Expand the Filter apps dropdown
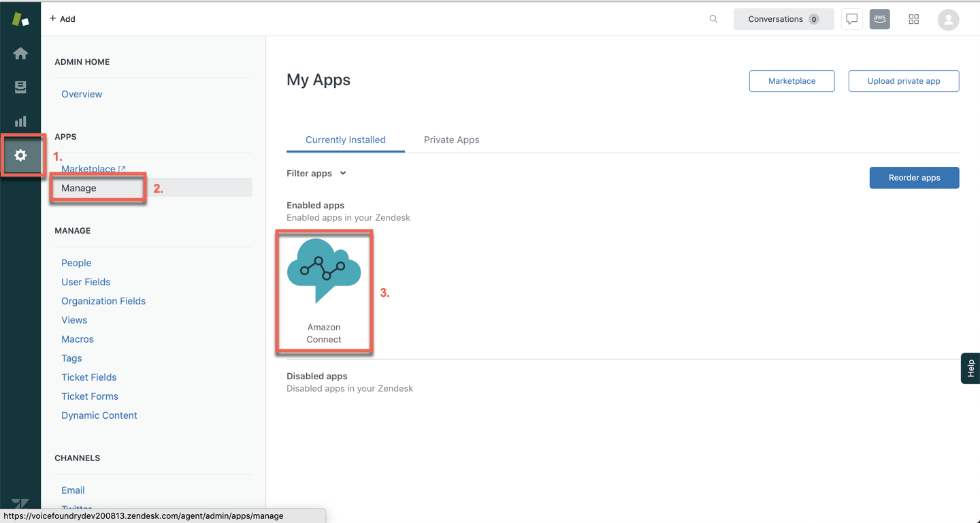 tap(316, 174)
